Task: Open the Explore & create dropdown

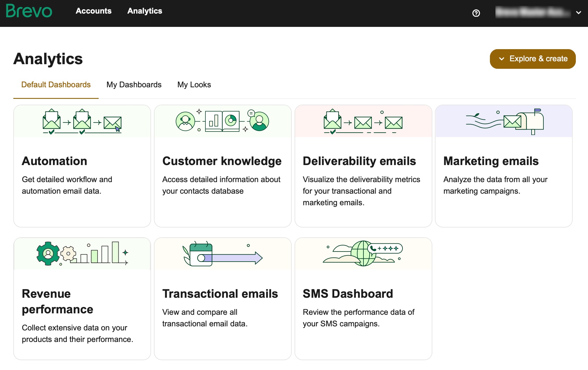Action: tap(532, 59)
